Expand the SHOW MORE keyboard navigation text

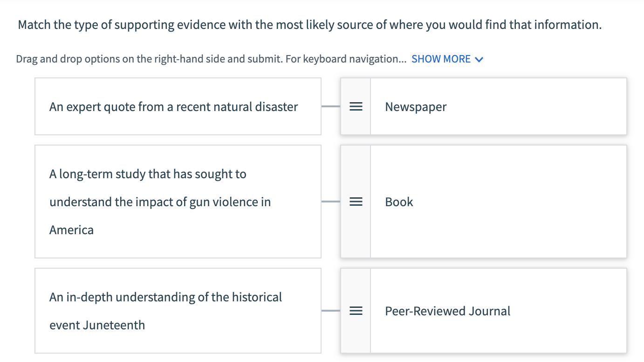[x=441, y=59]
